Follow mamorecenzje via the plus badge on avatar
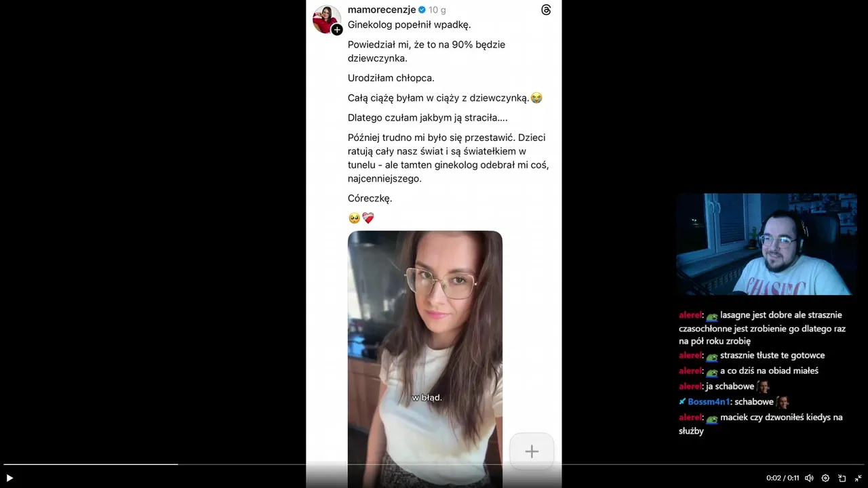Viewport: 868px width, 488px height. [337, 30]
